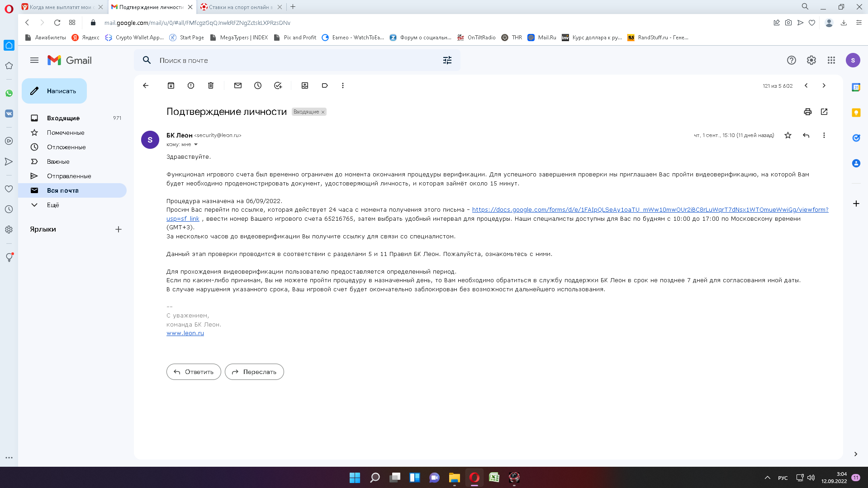Expand recipient details next to 'кому: мне'
Viewport: 868px width, 488px height.
(x=196, y=145)
